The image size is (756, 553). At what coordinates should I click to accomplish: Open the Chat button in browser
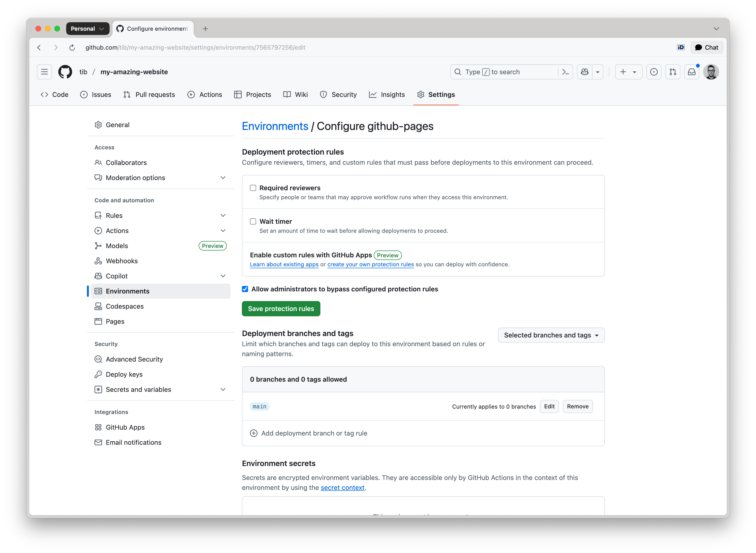click(x=706, y=48)
